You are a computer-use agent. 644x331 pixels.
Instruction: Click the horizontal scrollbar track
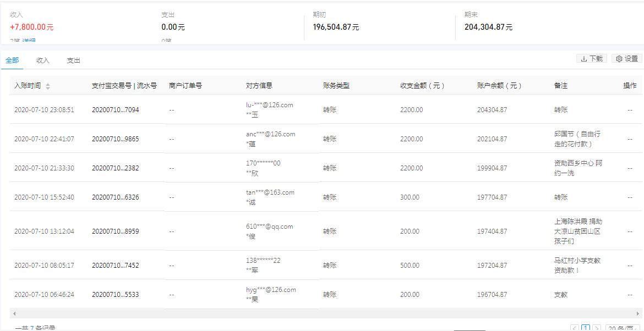coord(325,313)
